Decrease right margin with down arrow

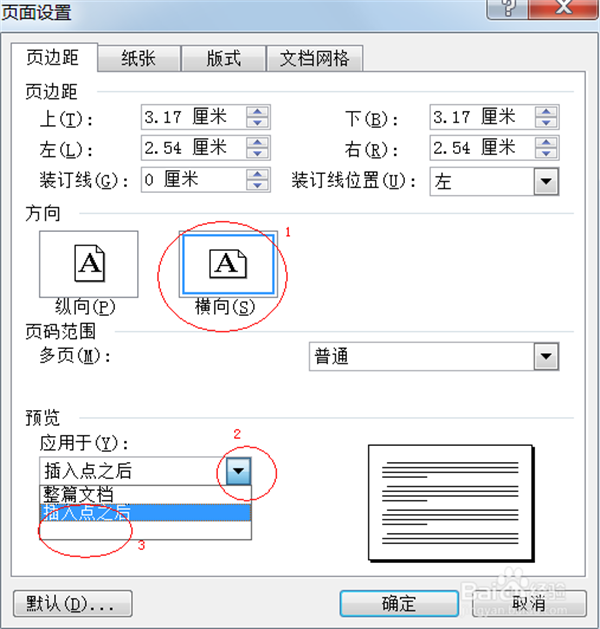[x=546, y=153]
